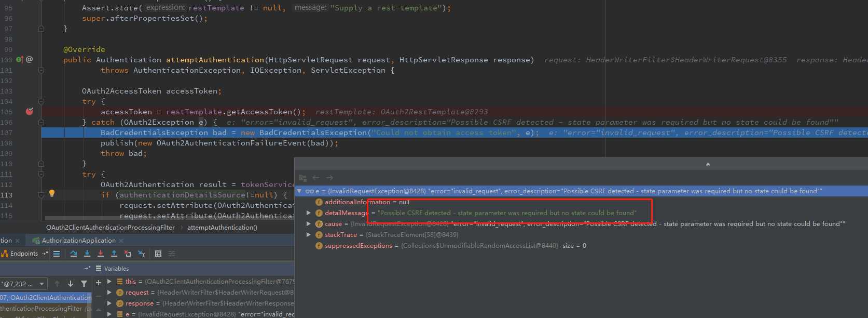868x318 pixels.
Task: Click 'throw bad;' on line 109
Action: [x=123, y=153]
